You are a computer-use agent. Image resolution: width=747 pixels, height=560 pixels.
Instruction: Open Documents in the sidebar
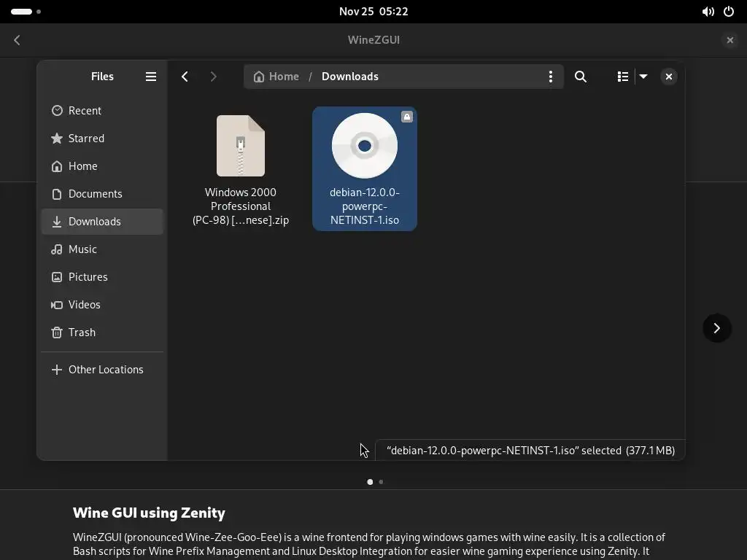(102, 194)
